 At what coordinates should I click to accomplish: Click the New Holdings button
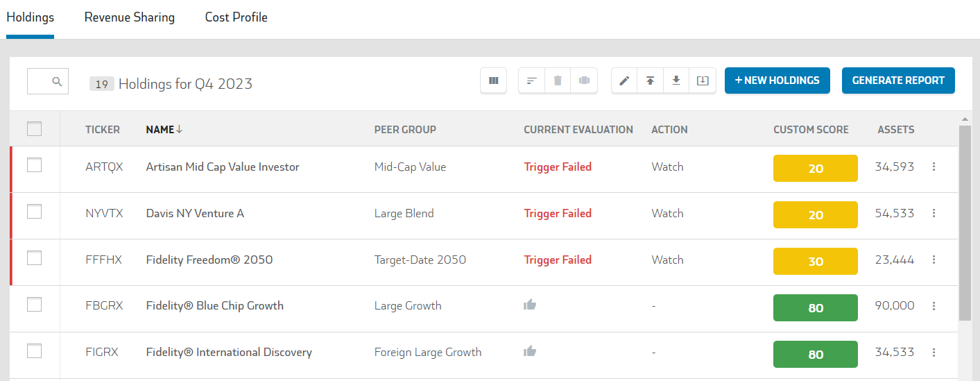pos(777,81)
